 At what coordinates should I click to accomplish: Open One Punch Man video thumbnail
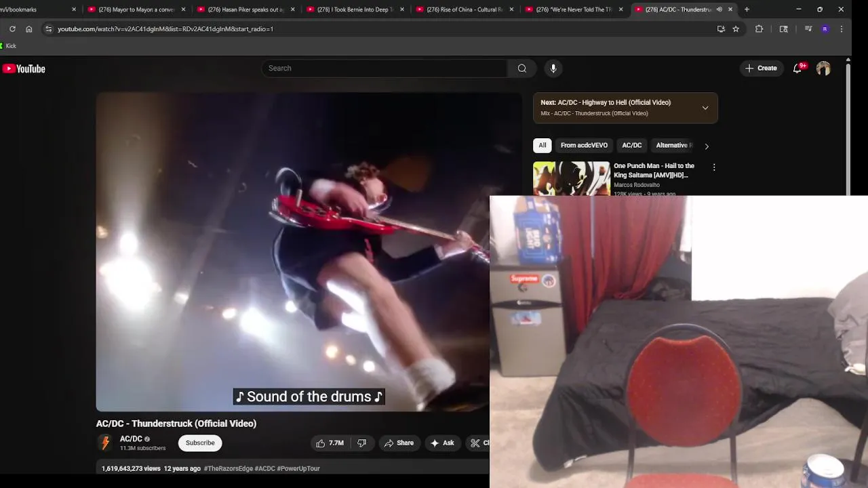pyautogui.click(x=572, y=178)
